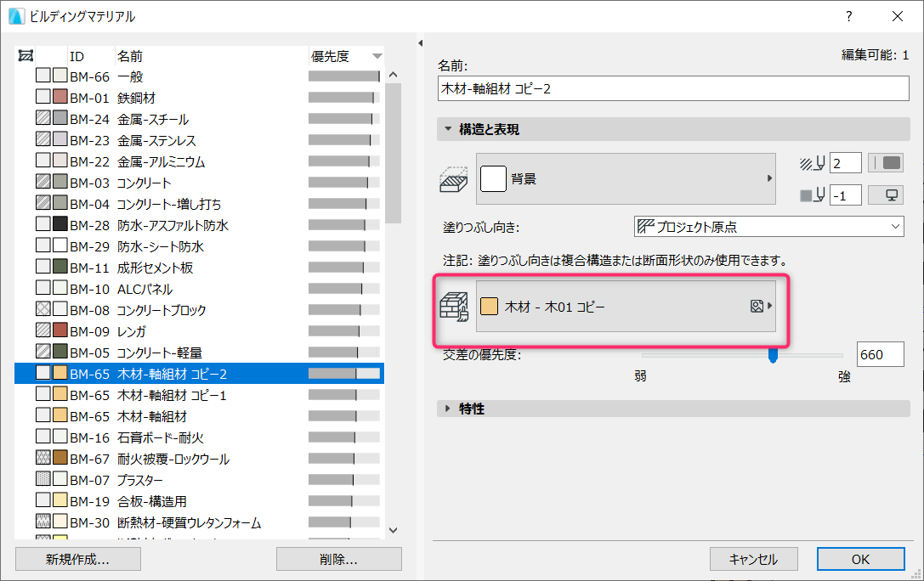Select the highlighted 木材-軸組材 コピー2 row

[x=199, y=373]
